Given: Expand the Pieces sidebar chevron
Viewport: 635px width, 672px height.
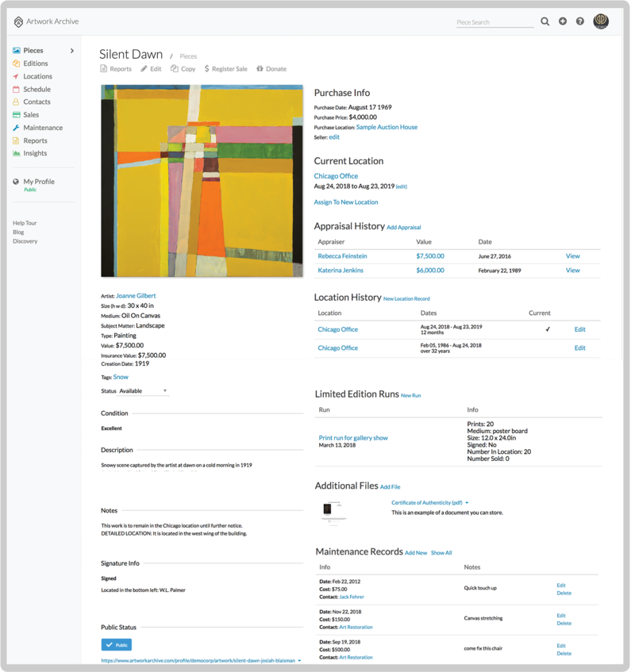Looking at the screenshot, I should point(72,51).
